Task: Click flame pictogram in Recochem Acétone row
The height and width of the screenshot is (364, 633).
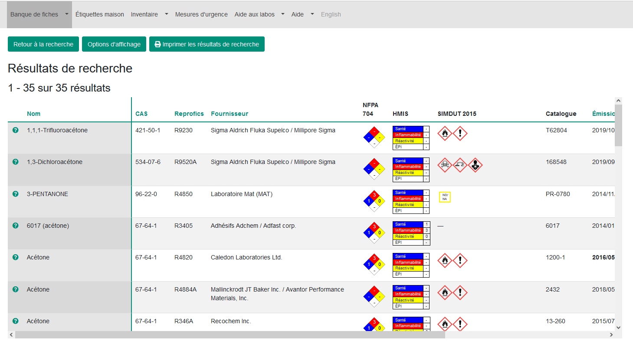Action: (445, 324)
